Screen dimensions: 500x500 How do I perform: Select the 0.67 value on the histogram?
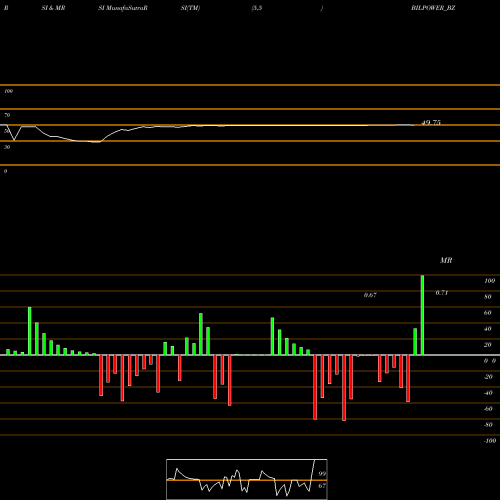(370, 295)
